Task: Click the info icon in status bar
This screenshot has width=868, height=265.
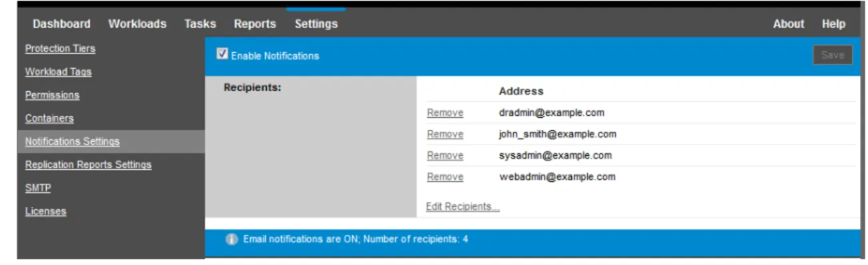Action: 232,239
